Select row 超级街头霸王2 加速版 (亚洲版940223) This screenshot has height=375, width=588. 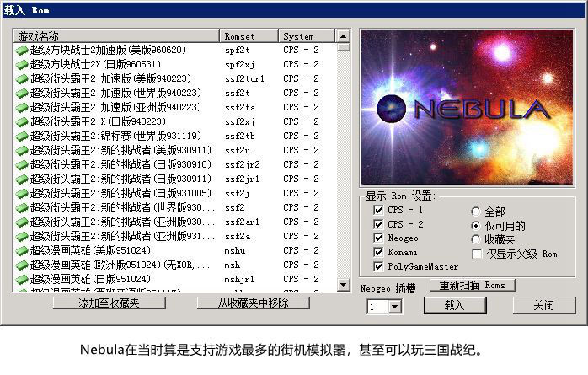pyautogui.click(x=174, y=107)
